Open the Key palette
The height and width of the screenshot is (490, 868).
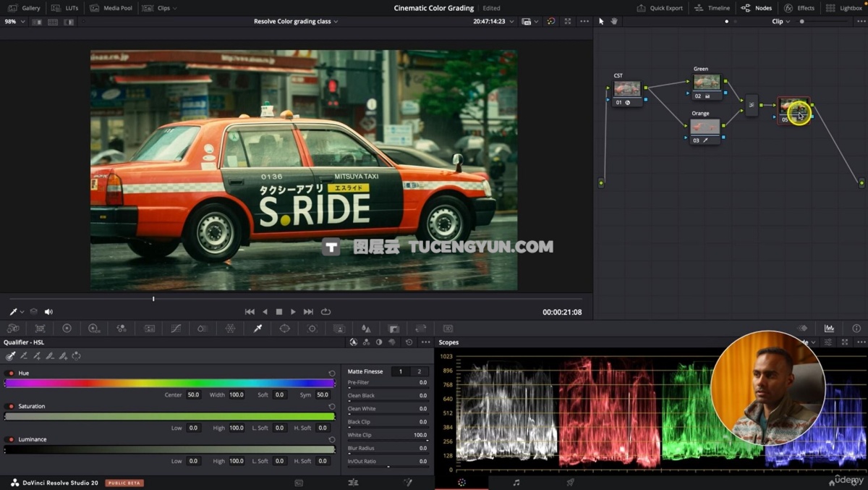[x=393, y=329]
